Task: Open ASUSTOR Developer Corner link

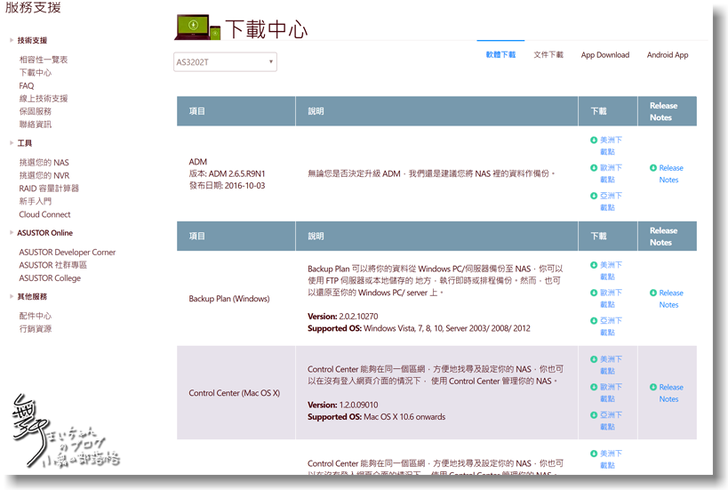Action: tap(67, 252)
